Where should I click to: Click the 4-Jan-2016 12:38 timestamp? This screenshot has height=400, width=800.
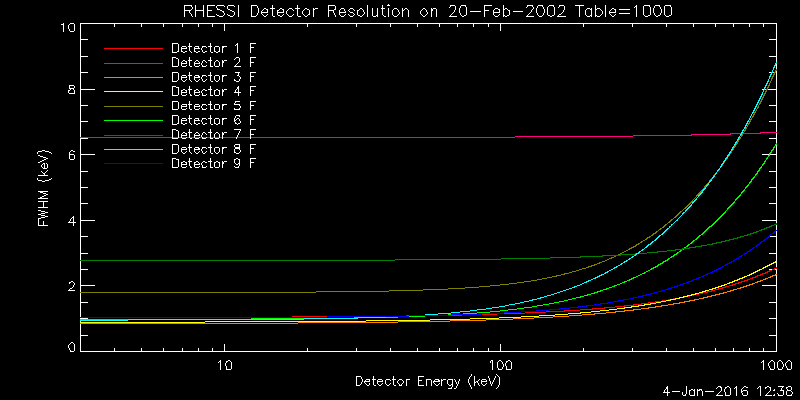pos(727,391)
